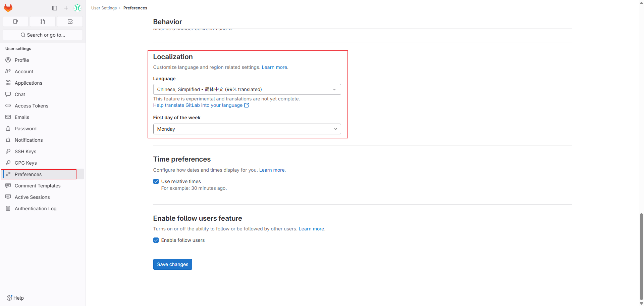Image resolution: width=644 pixels, height=306 pixels.
Task: Uncheck Use relative times
Action: 156,181
